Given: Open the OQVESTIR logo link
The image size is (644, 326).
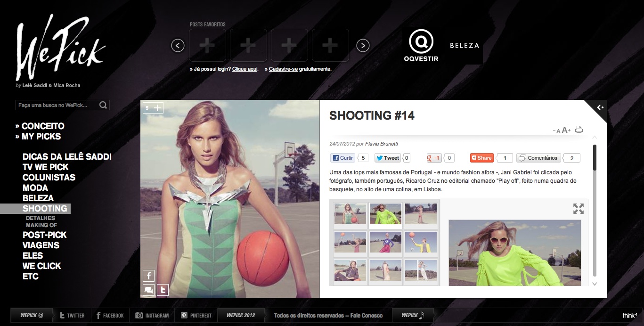Looking at the screenshot, I should point(421,46).
